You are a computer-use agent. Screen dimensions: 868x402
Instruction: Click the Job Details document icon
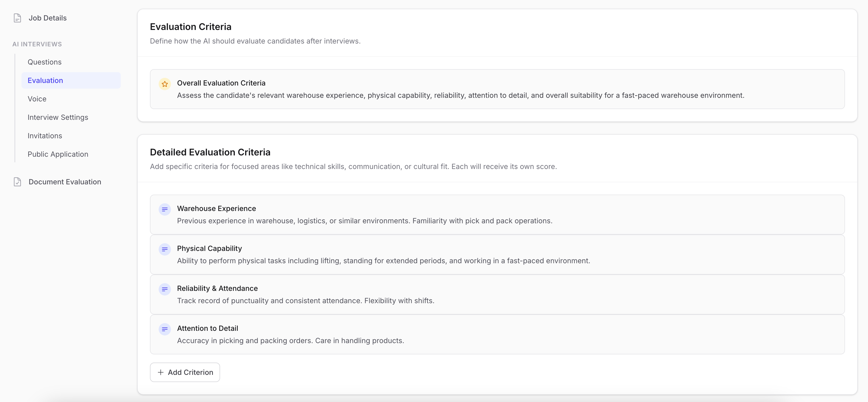(17, 18)
